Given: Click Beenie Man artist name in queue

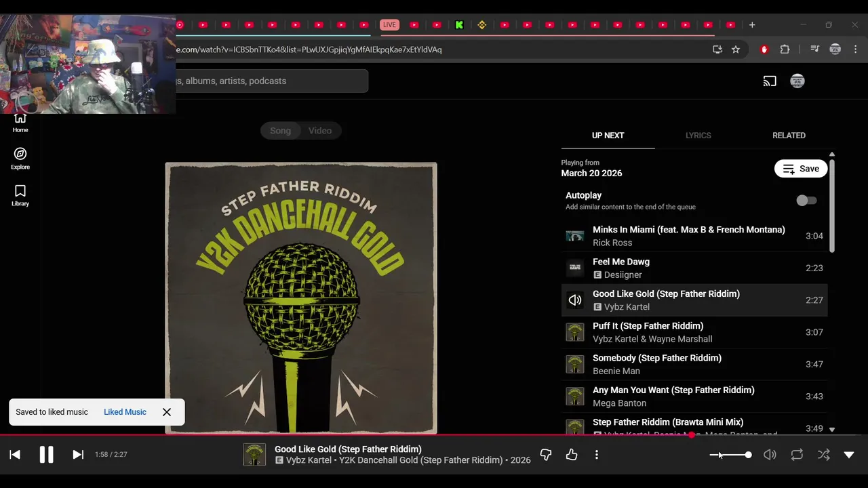Looking at the screenshot, I should point(616,371).
